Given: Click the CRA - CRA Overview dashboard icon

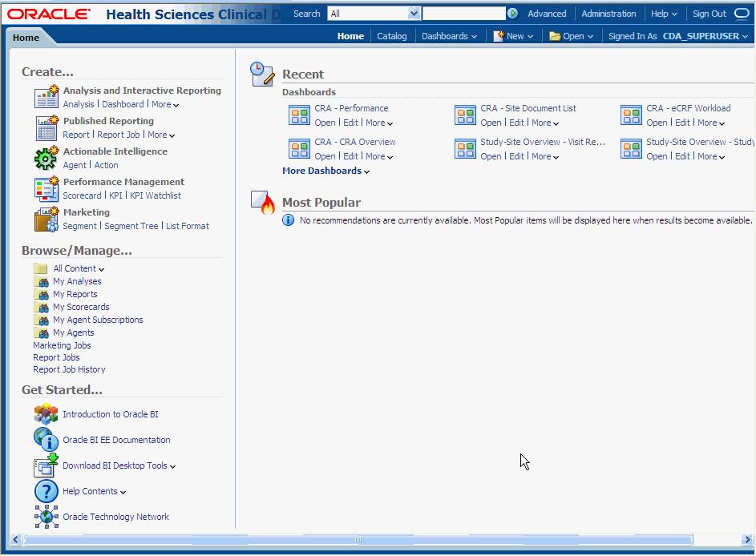Looking at the screenshot, I should pyautogui.click(x=299, y=149).
